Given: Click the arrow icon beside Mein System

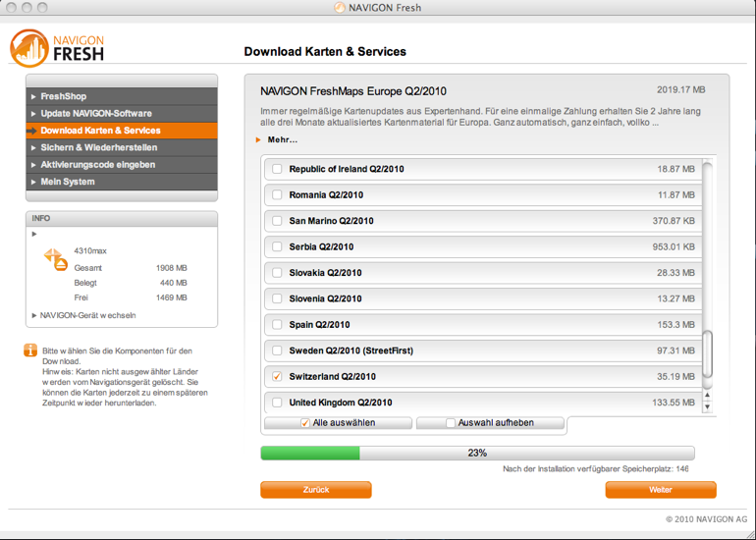Looking at the screenshot, I should point(33,182).
